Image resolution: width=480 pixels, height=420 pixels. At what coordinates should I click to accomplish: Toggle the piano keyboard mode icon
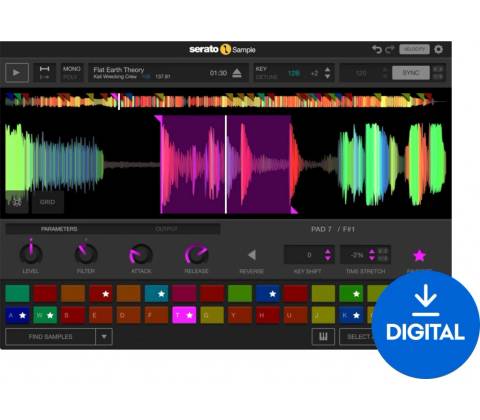click(x=323, y=337)
